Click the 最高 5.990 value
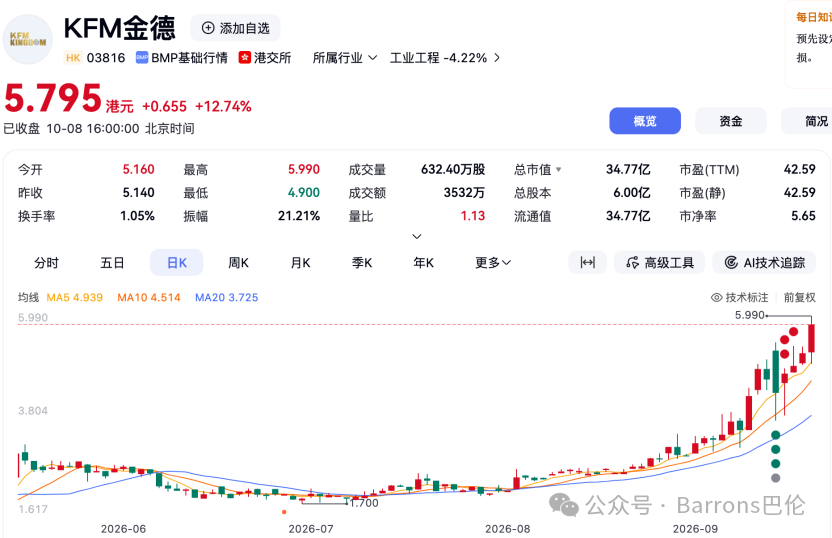 tap(304, 169)
